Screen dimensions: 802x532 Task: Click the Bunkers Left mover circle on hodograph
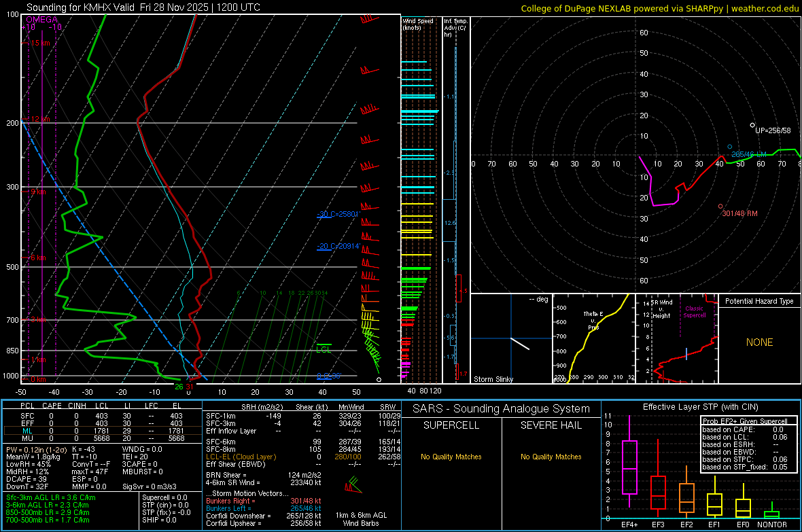pyautogui.click(x=730, y=147)
